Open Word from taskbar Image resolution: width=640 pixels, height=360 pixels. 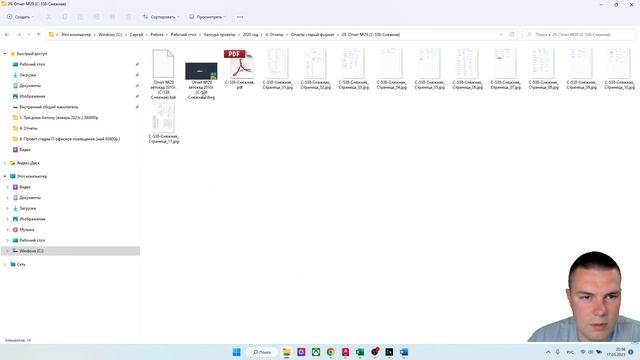[404, 352]
